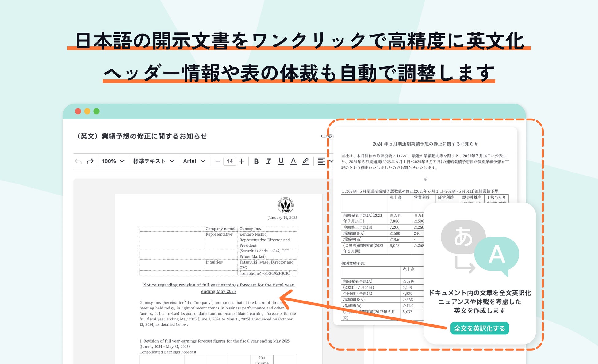Open the text color picker
The height and width of the screenshot is (364, 598).
click(x=293, y=161)
